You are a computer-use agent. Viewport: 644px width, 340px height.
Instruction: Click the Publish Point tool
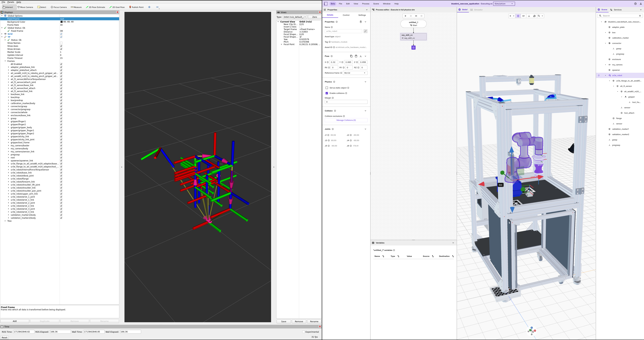[136, 7]
